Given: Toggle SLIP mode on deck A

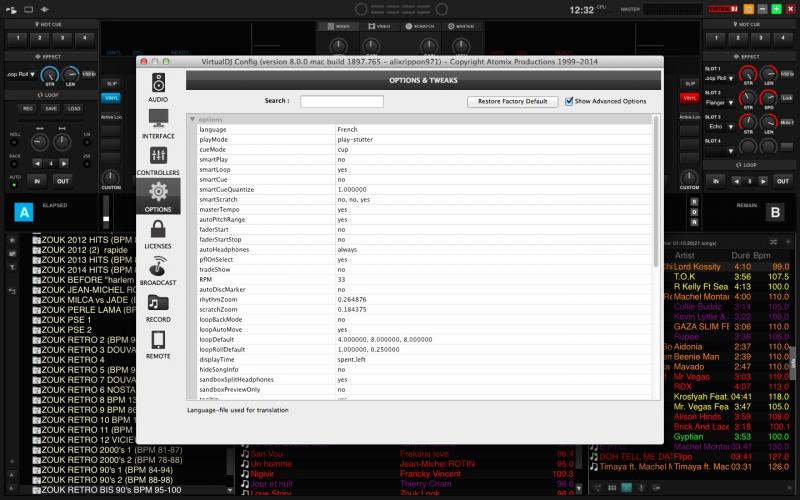Looking at the screenshot, I should 111,84.
